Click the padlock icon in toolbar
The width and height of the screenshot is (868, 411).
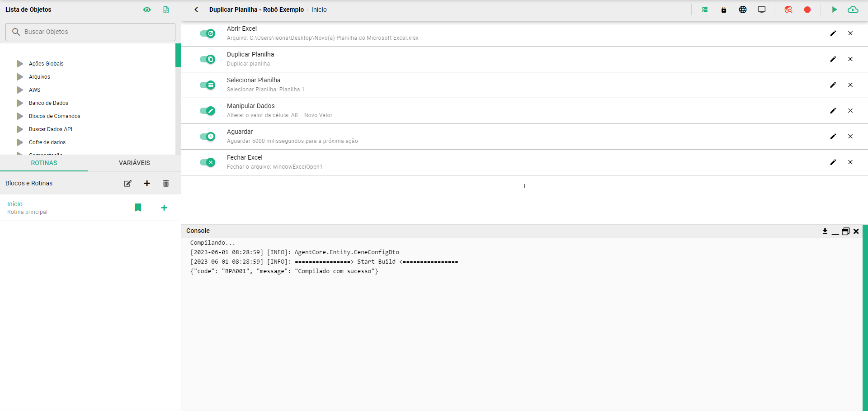tap(723, 9)
